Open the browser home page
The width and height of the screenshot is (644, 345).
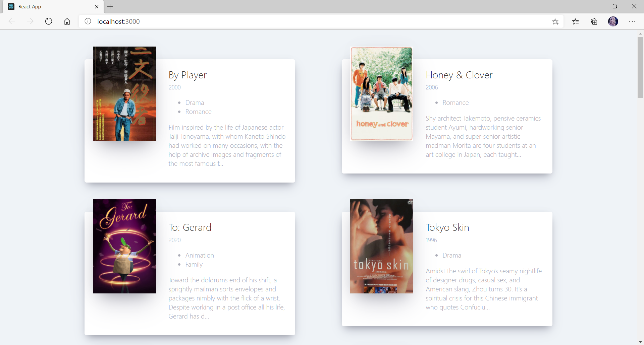pyautogui.click(x=67, y=21)
